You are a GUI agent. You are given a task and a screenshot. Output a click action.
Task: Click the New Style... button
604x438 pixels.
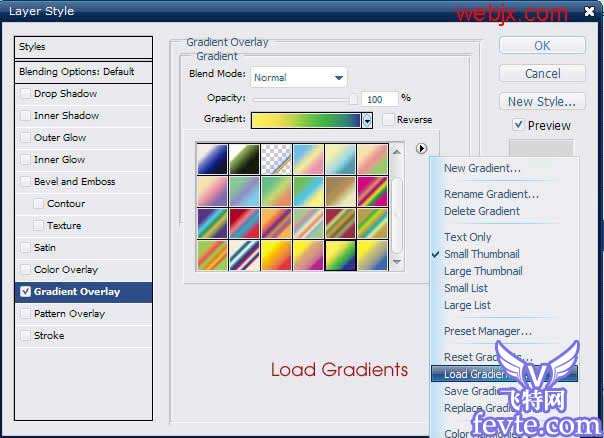[542, 102]
